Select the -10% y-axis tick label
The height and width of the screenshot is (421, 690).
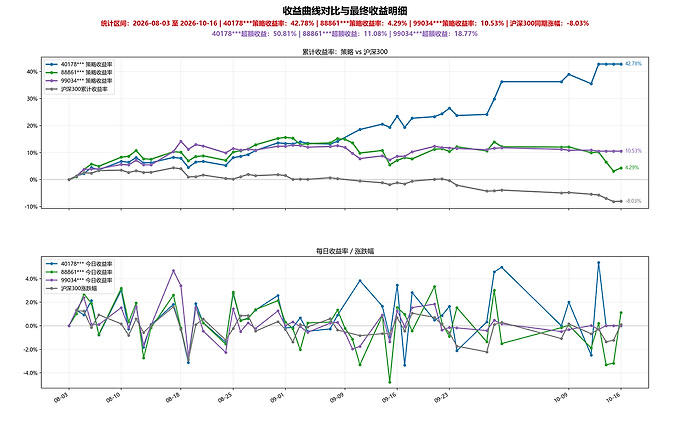31,207
